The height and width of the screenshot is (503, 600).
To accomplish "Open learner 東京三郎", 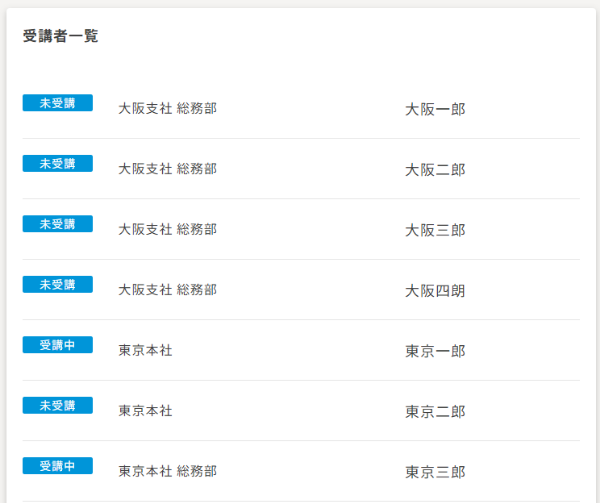I will [x=435, y=472].
